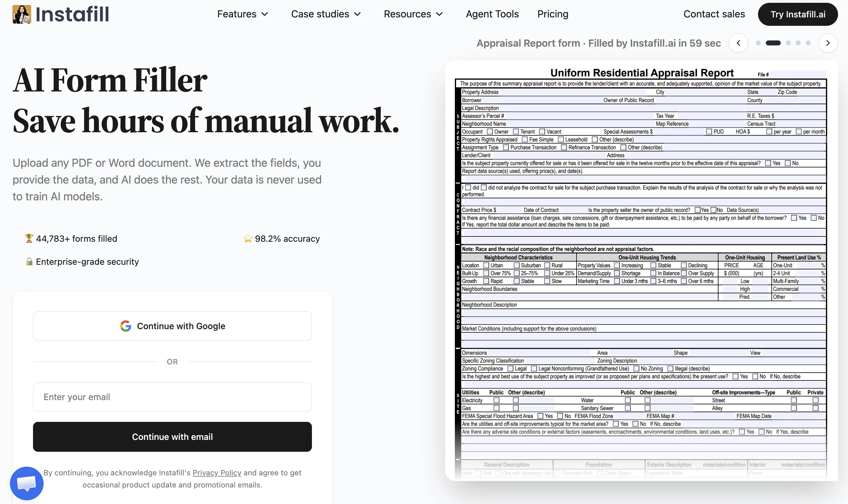The height and width of the screenshot is (504, 848).
Task: Click the "Appraisal Report form" carousel caption
Action: tap(528, 43)
